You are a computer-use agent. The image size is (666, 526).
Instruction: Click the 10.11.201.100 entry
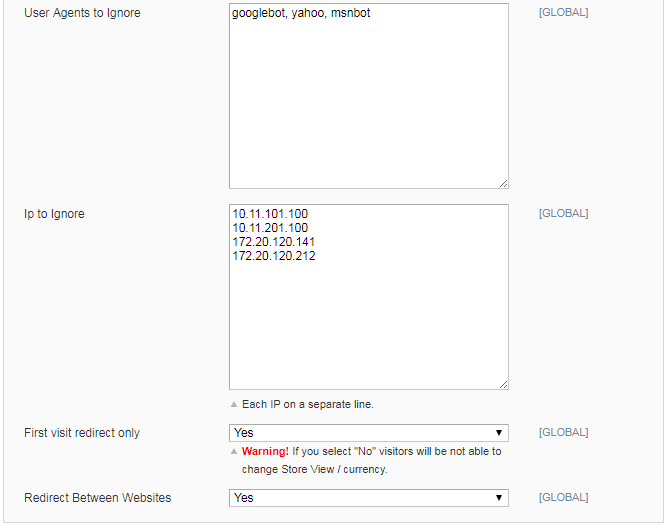[x=272, y=228]
